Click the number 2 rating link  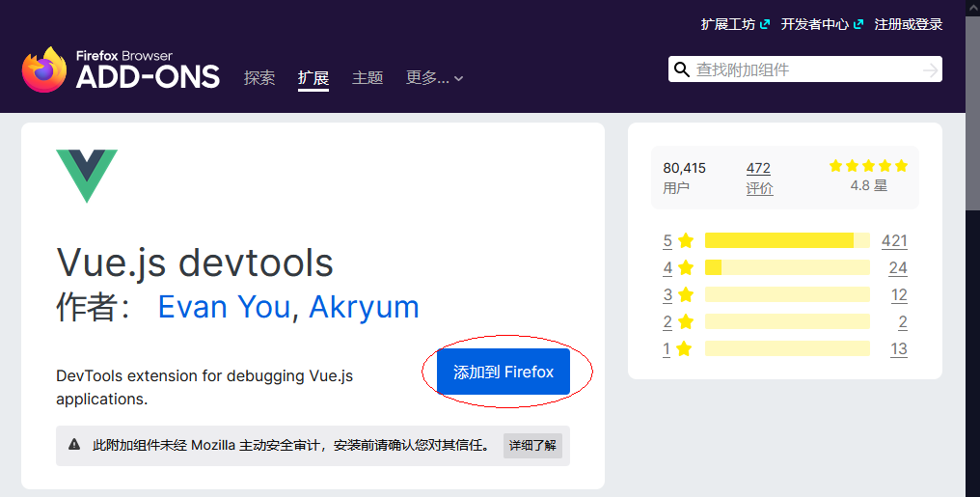point(667,322)
